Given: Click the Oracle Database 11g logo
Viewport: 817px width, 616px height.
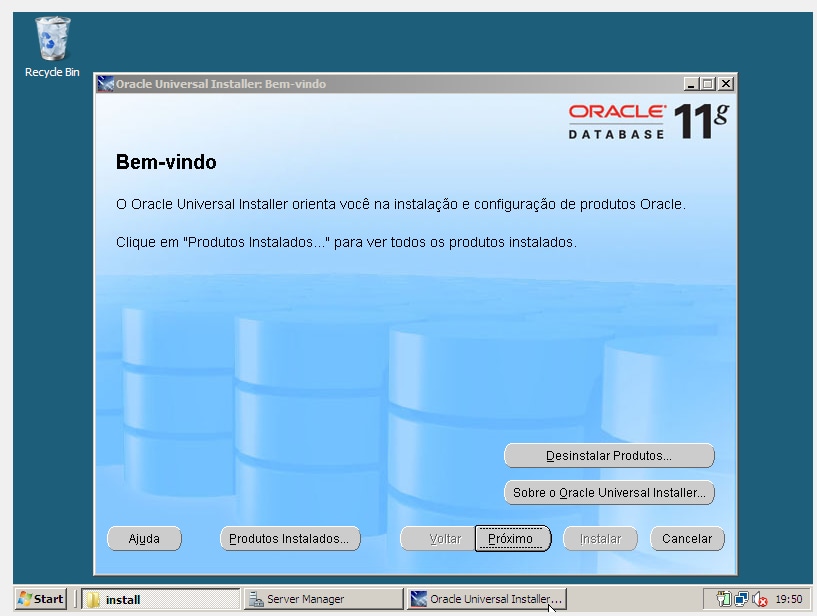Looking at the screenshot, I should coord(649,121).
